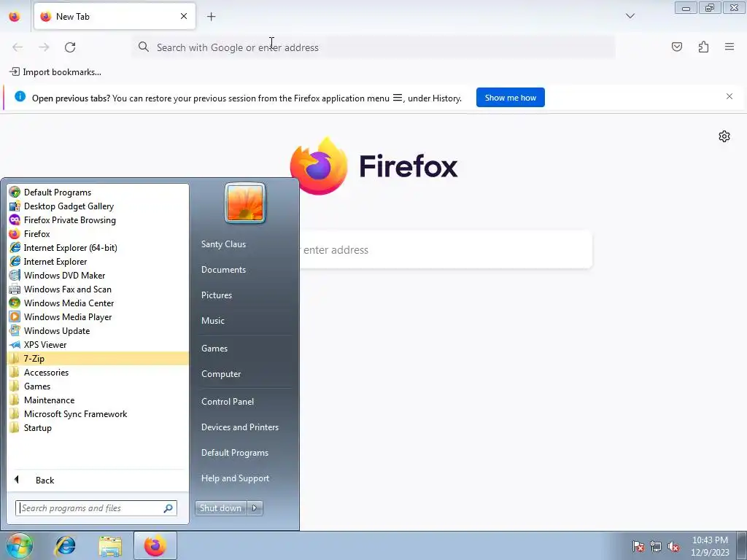Screen dimensions: 747x560
Task: Launch Internet Explorer from program list
Action: pyautogui.click(x=98, y=262)
